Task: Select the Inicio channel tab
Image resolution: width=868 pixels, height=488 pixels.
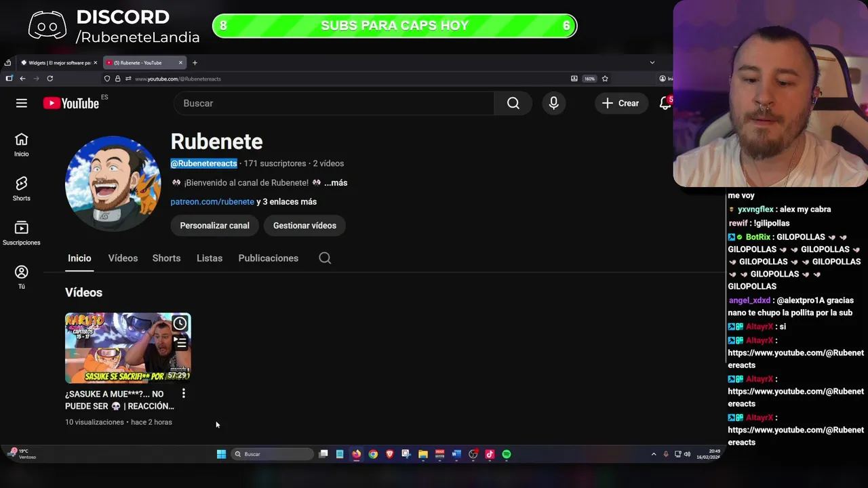Action: [x=79, y=258]
